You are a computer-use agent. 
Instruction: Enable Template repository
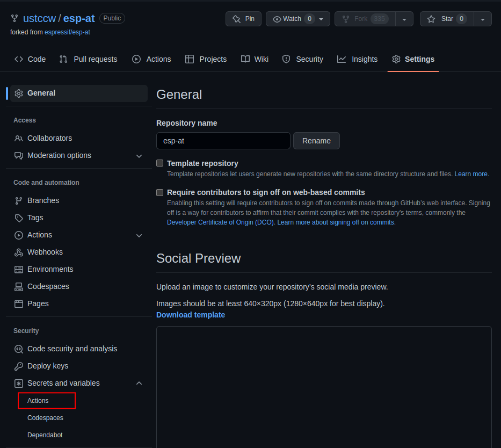pos(159,163)
